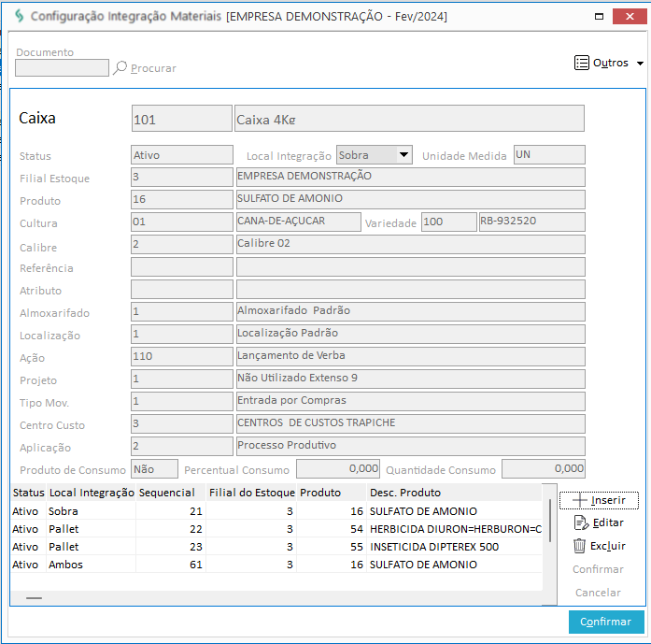Sort grid by Sequencial column header

tap(166, 493)
